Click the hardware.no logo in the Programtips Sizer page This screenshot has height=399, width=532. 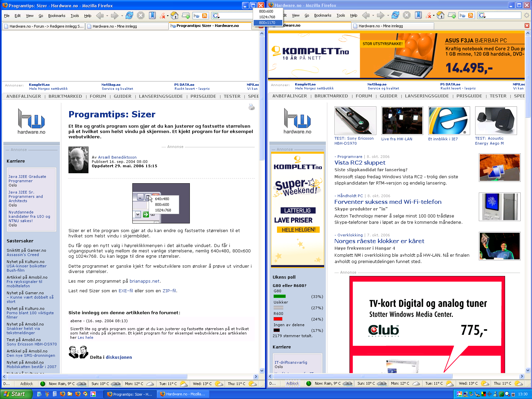(x=32, y=121)
